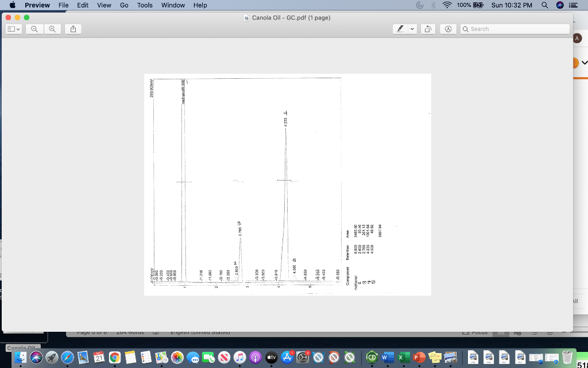Screen dimensions: 588x368
Task: Open Microsoft PowerPoint from the Dock
Action: point(419,357)
